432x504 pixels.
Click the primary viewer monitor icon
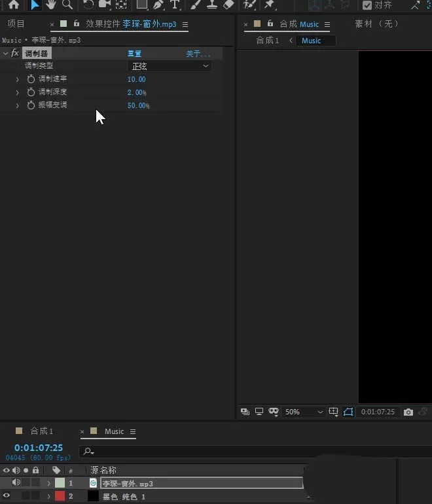259,412
